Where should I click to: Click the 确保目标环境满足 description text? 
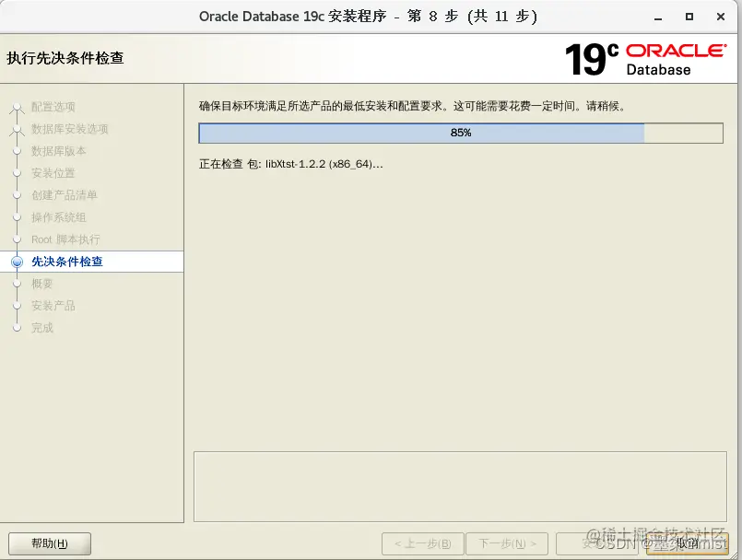(x=413, y=106)
